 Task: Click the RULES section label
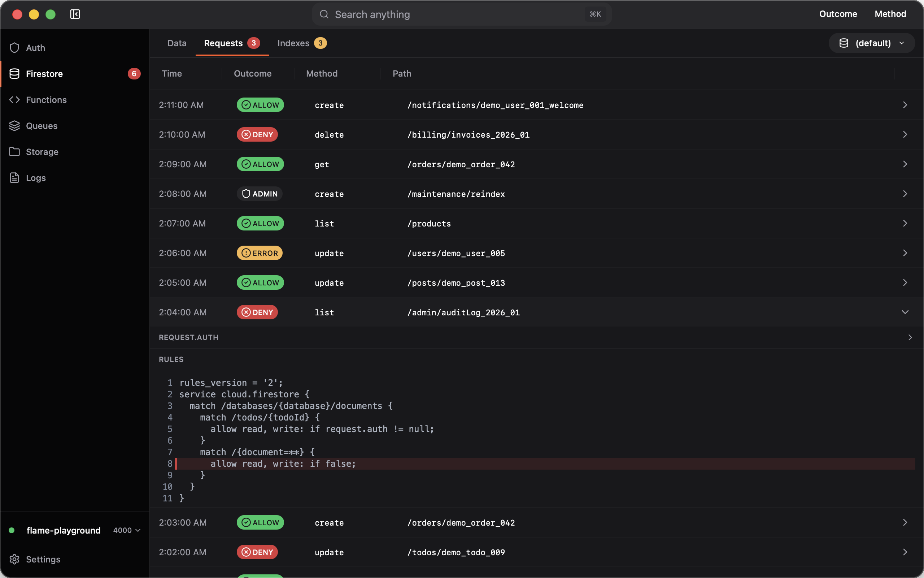point(171,359)
